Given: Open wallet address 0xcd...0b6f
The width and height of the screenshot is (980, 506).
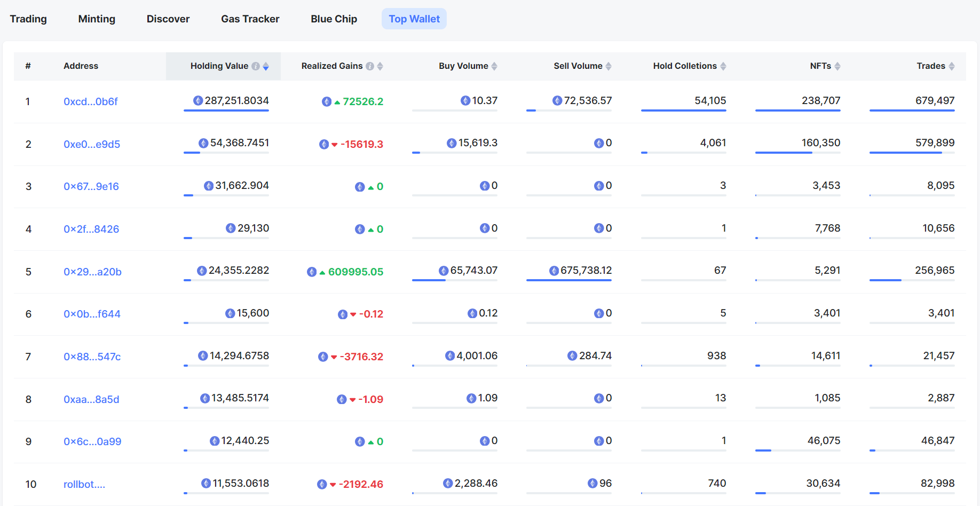Looking at the screenshot, I should click(x=91, y=101).
